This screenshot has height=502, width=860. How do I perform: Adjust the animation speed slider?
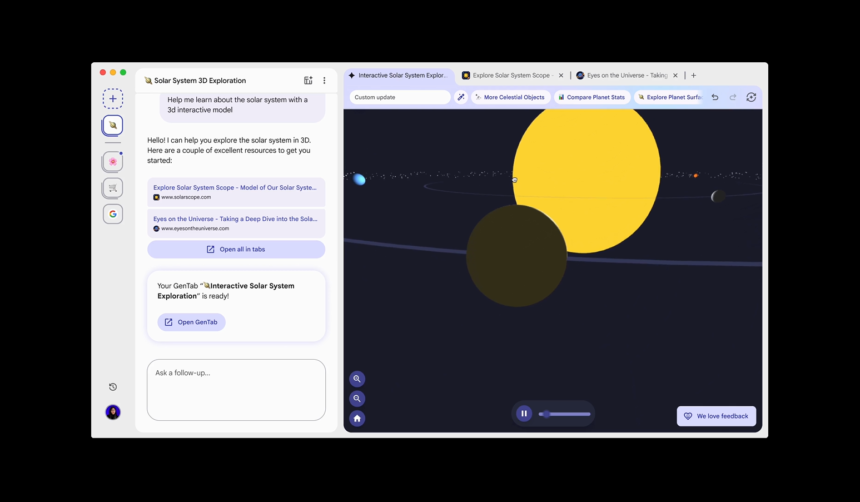(564, 414)
